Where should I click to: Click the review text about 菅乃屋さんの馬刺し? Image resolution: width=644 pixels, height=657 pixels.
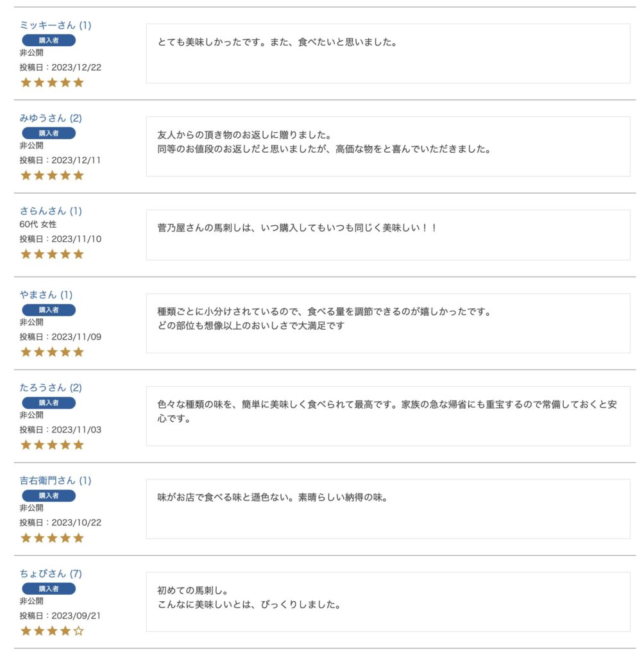point(298,228)
